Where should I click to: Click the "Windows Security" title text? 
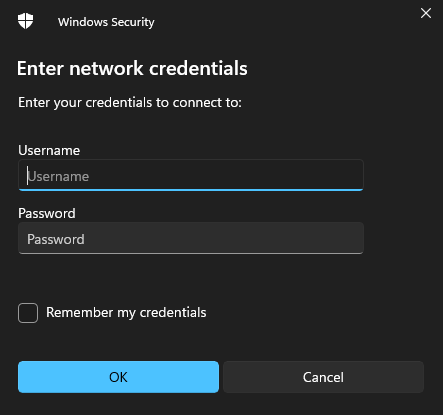click(106, 22)
